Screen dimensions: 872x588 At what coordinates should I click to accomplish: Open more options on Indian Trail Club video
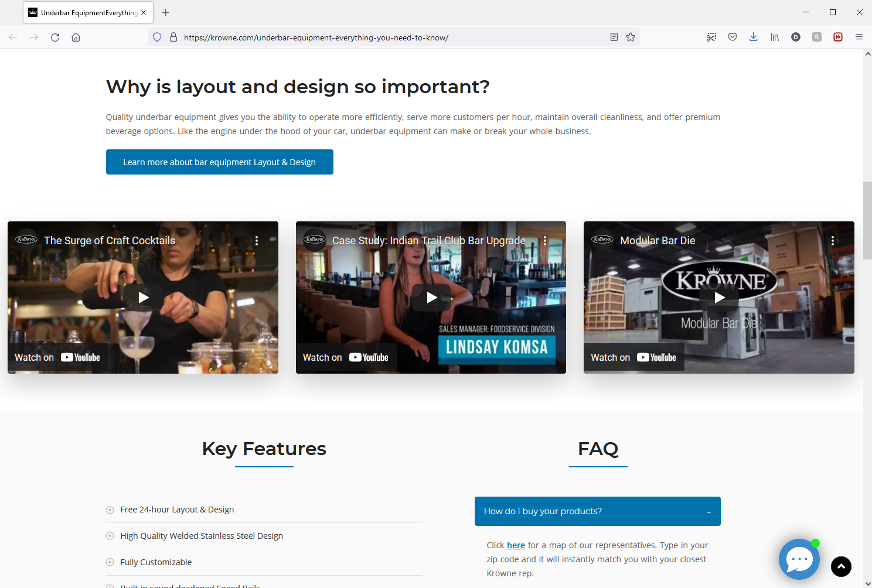click(545, 241)
